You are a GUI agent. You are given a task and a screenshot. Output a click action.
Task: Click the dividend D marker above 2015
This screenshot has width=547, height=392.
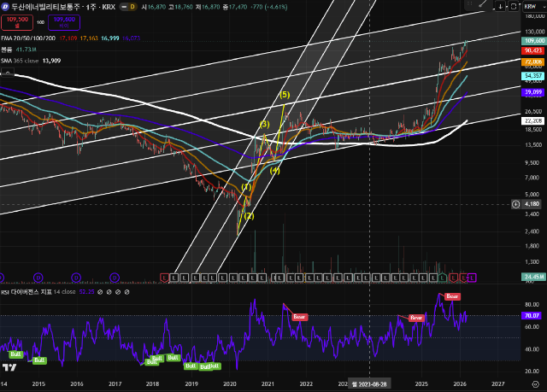tap(38, 278)
